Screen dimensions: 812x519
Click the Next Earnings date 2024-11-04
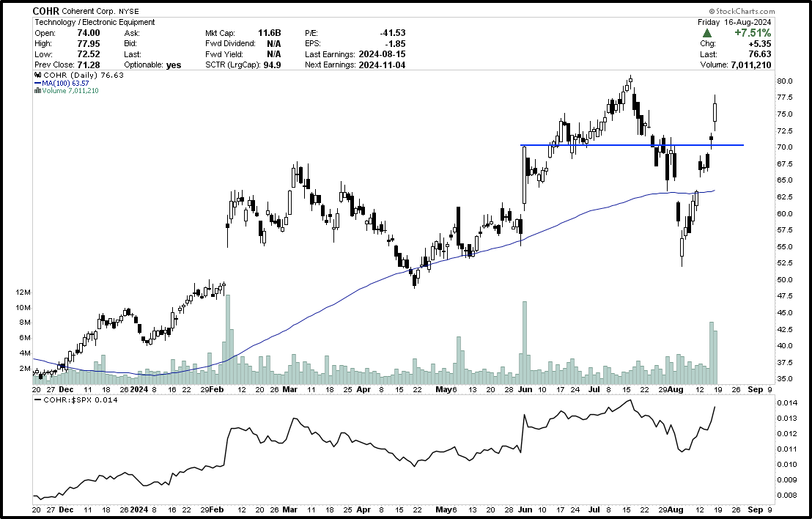[x=382, y=65]
